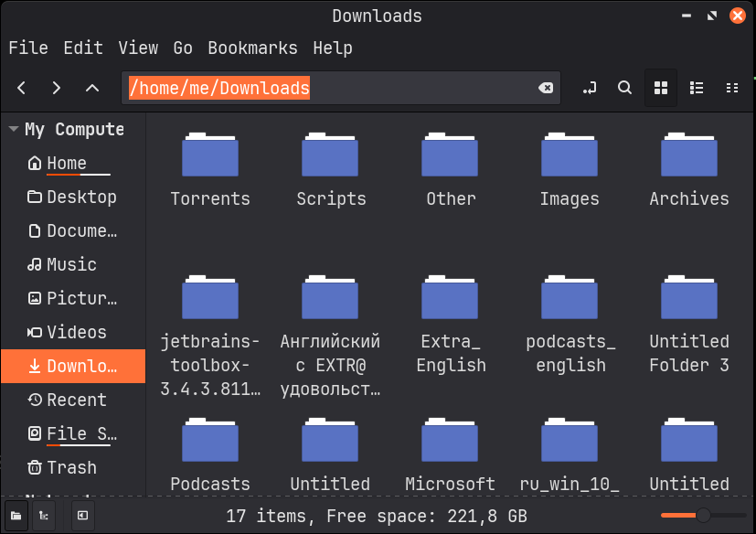Click the Scripts folder name
Viewport: 756px width, 534px height.
tap(331, 198)
